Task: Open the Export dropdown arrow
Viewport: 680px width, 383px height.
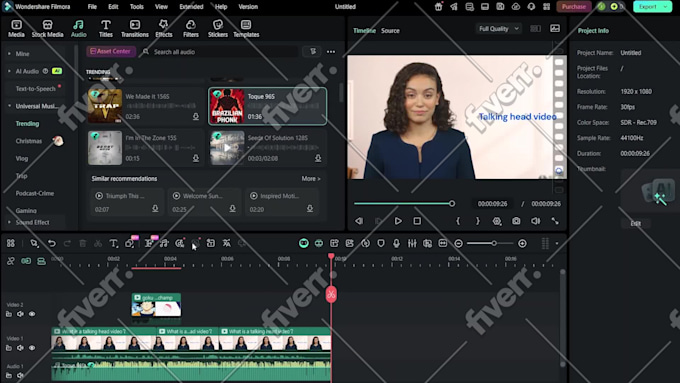Action: (665, 7)
